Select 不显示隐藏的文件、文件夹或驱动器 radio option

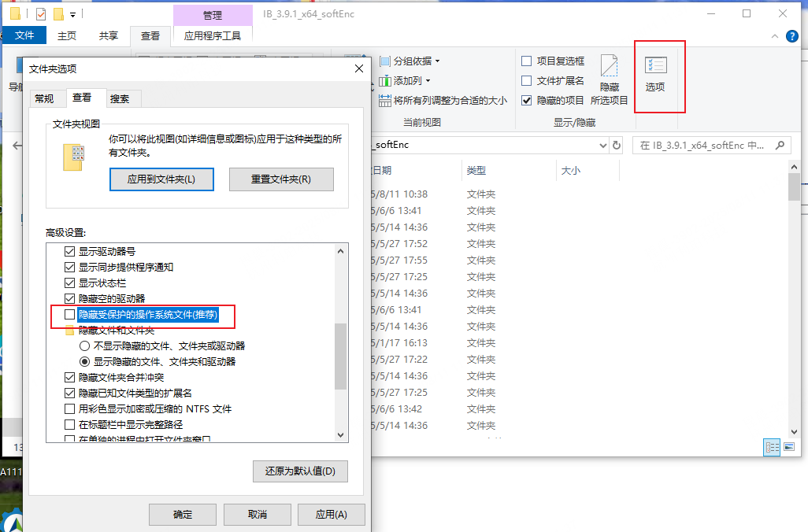pyautogui.click(x=84, y=345)
